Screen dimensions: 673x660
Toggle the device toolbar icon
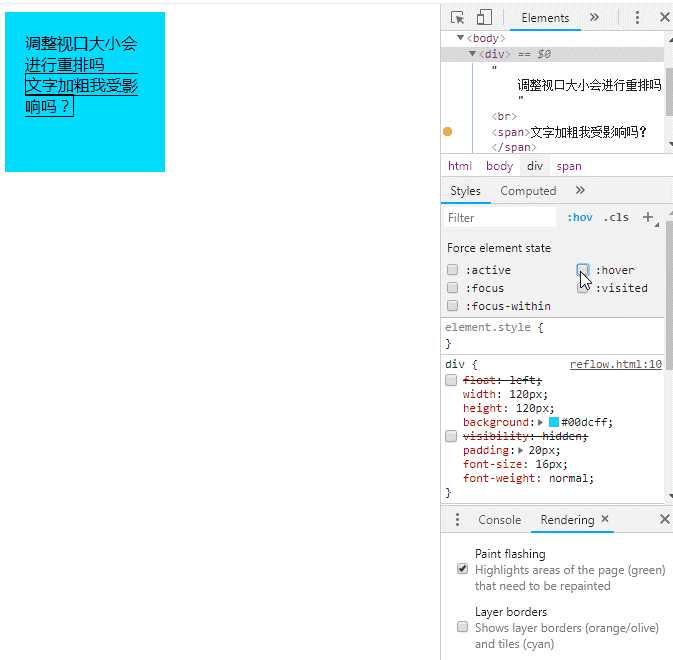484,18
